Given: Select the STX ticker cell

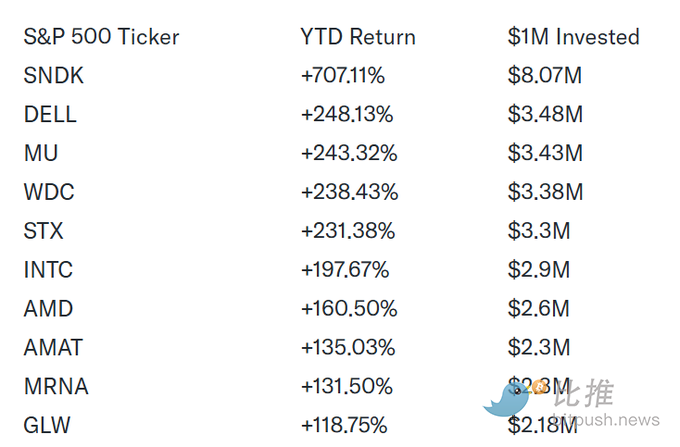Looking at the screenshot, I should [x=43, y=231].
